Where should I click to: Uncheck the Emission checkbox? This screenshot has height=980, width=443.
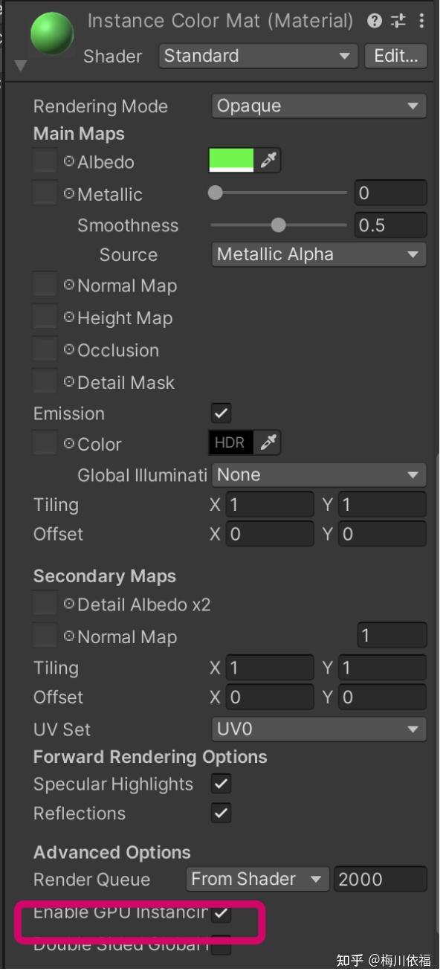pos(220,413)
